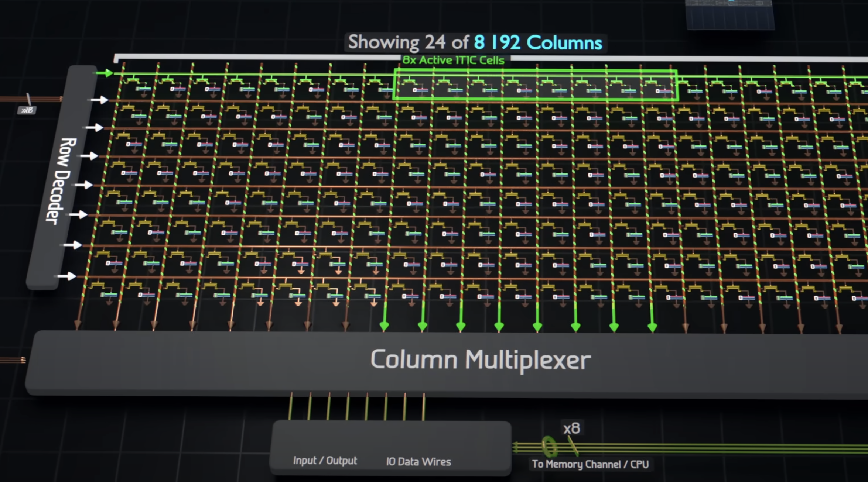Click the 8x Active 1T1C Cells label
868x482 pixels.
(x=453, y=60)
